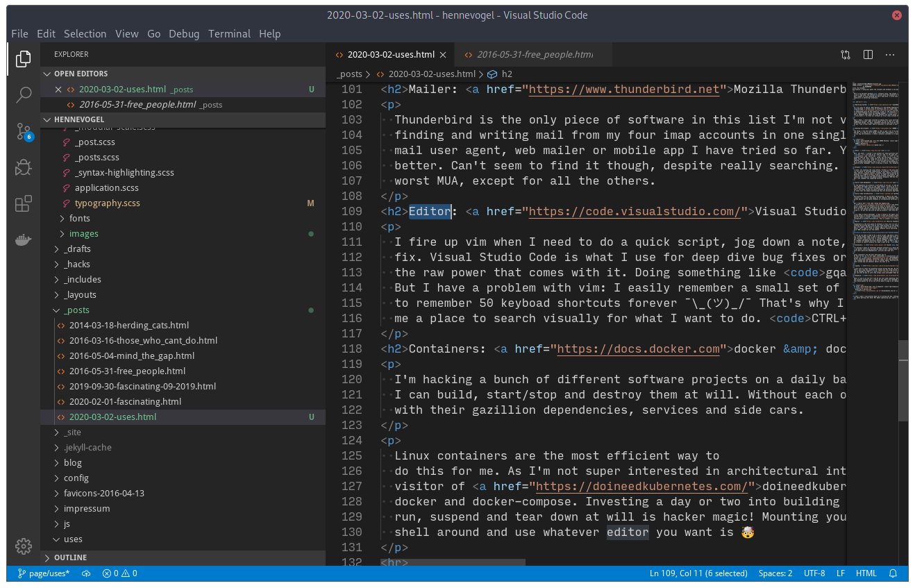915x588 pixels.
Task: Click the Open Changes compare icon
Action: 846,55
